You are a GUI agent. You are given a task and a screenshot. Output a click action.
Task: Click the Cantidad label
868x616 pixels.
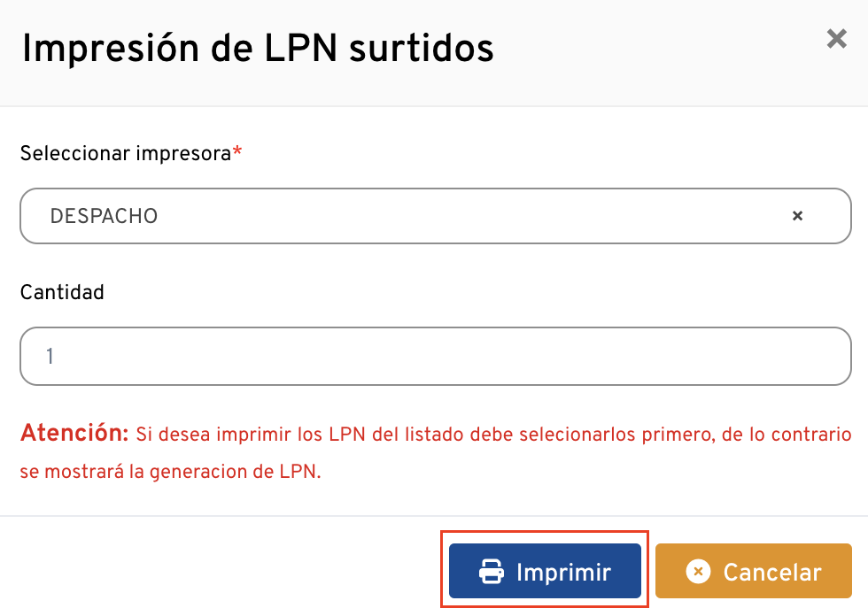pos(62,292)
